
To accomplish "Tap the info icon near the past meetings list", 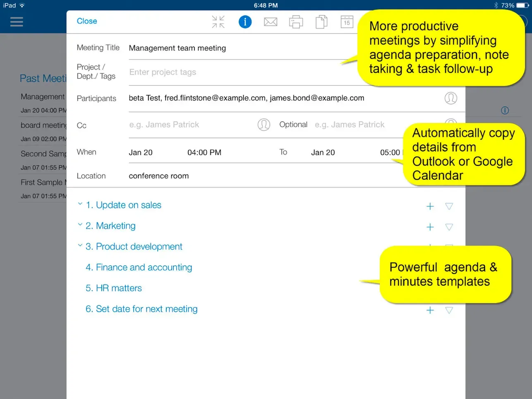I will (x=505, y=111).
